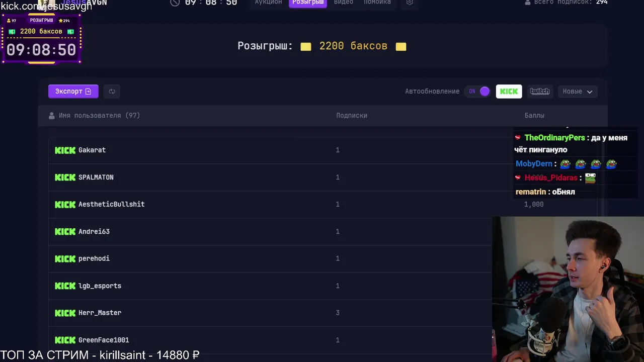Click the Экспорт button
Image resolution: width=644 pixels, height=362 pixels.
73,92
